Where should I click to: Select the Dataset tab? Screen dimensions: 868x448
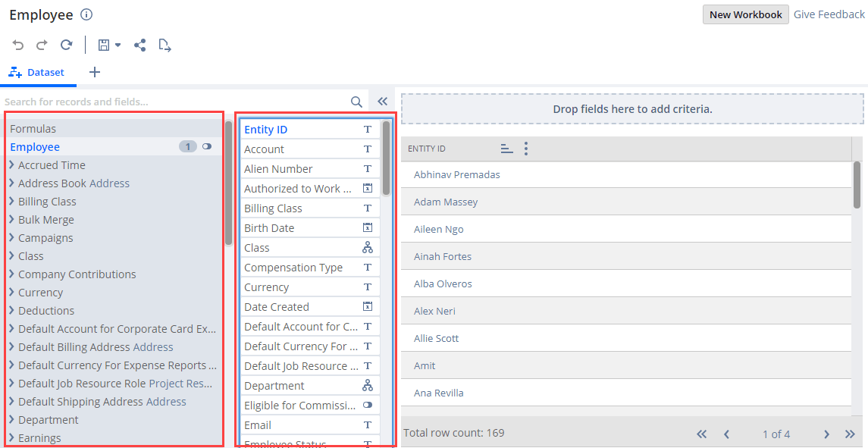click(36, 73)
